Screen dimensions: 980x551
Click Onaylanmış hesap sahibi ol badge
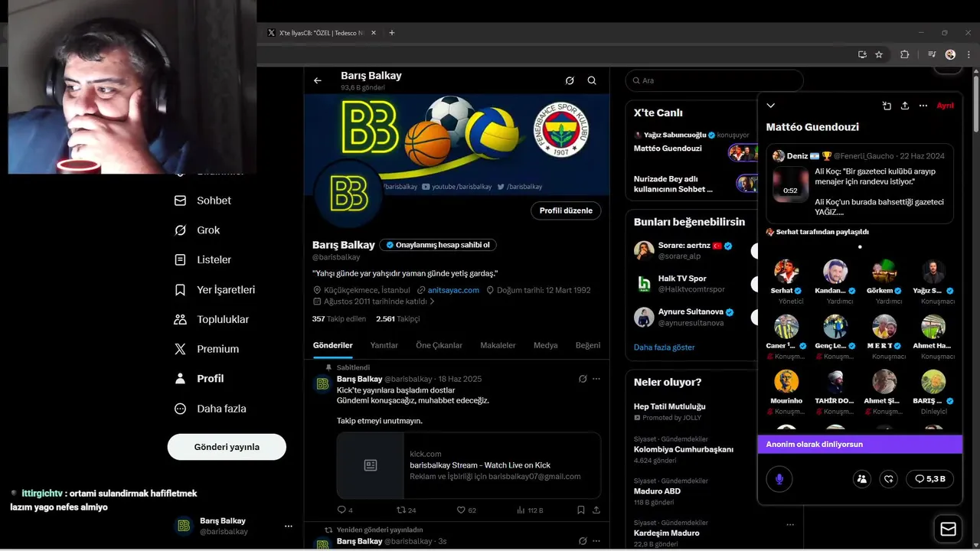(x=438, y=245)
